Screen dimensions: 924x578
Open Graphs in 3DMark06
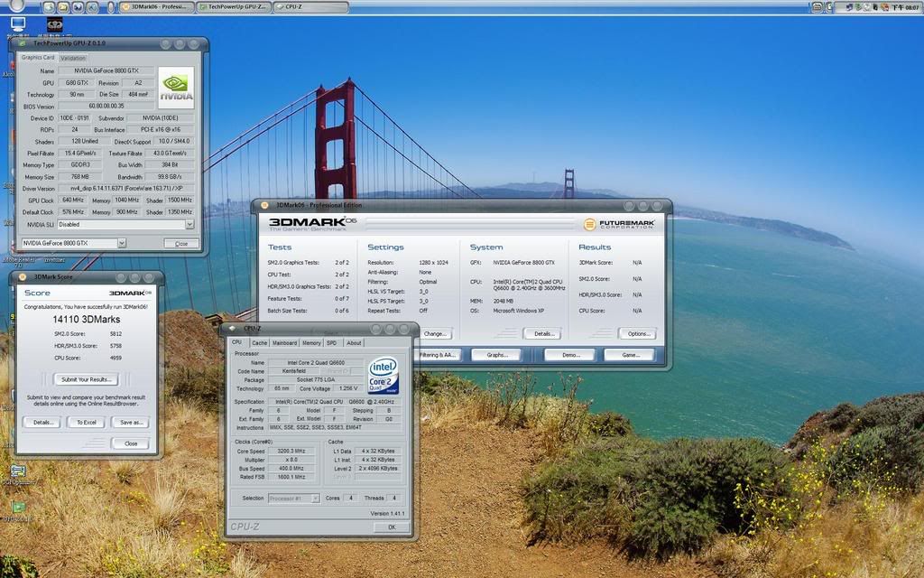point(496,355)
